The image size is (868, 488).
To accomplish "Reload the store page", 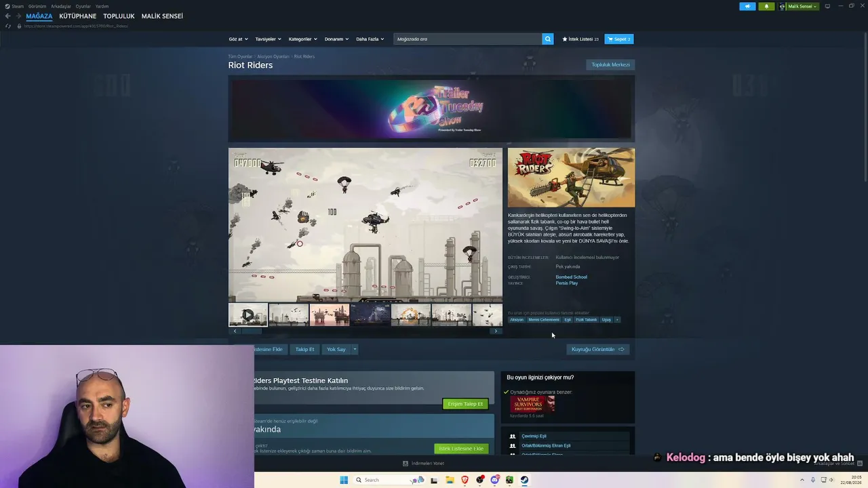I will pyautogui.click(x=8, y=26).
